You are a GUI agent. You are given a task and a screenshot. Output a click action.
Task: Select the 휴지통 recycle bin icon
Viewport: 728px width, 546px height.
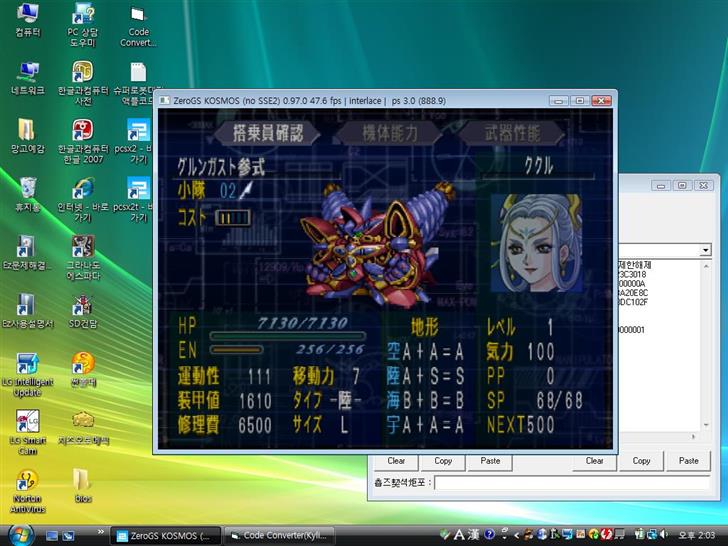[x=27, y=194]
